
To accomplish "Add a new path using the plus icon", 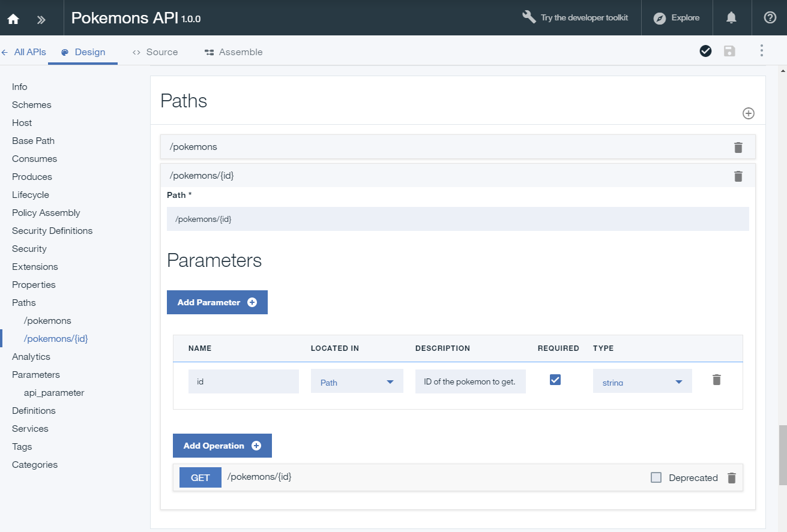I will pos(748,113).
